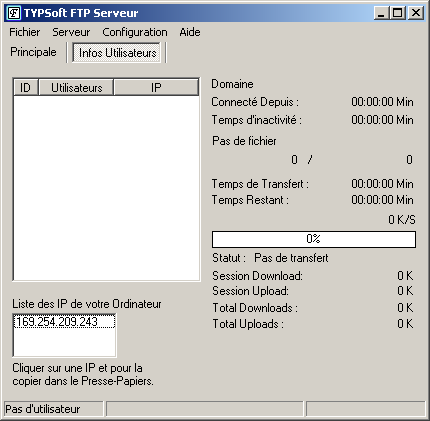Switch to the Principale tab

33,52
